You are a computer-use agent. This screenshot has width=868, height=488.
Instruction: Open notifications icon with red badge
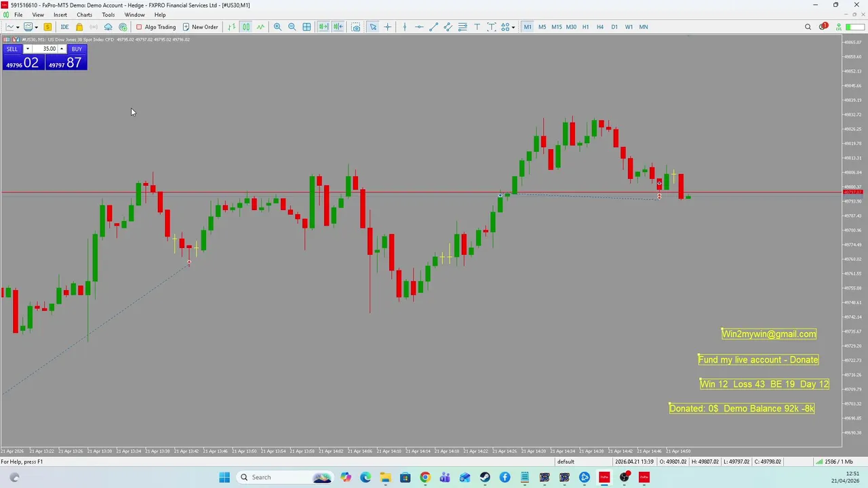pyautogui.click(x=823, y=27)
